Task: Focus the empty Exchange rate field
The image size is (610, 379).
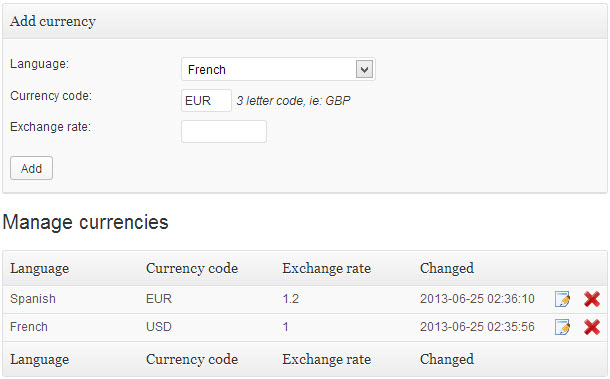Action: click(224, 132)
